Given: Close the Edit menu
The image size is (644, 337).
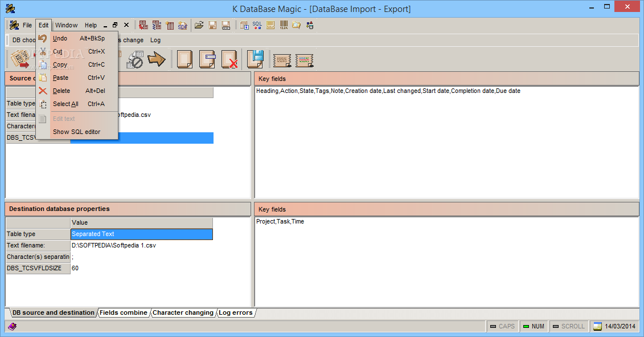Looking at the screenshot, I should [x=43, y=25].
